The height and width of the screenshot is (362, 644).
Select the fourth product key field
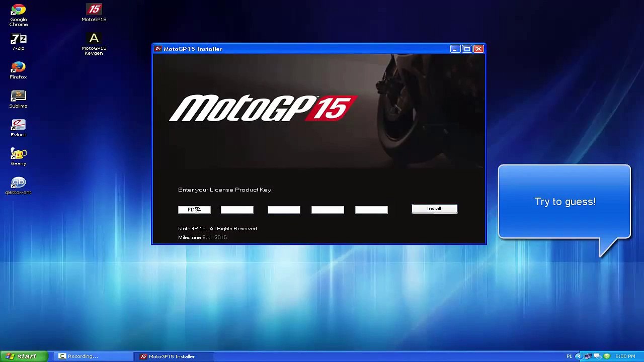[328, 210]
